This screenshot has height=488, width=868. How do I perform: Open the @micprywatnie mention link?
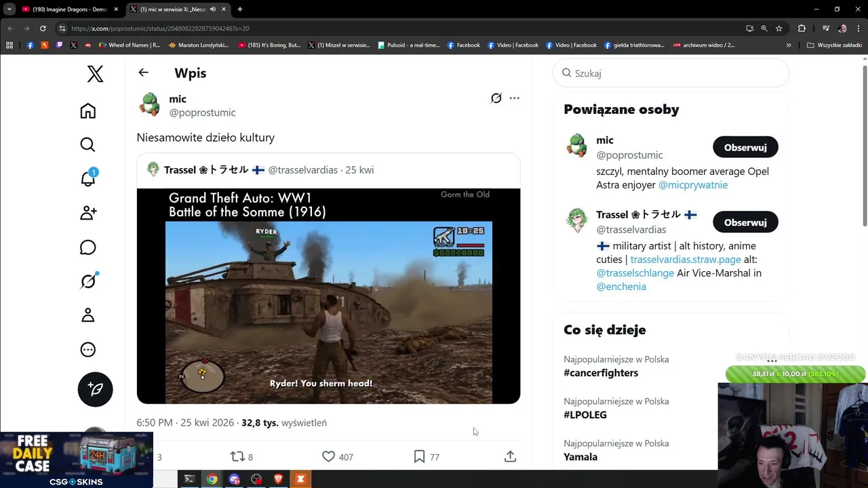click(693, 185)
